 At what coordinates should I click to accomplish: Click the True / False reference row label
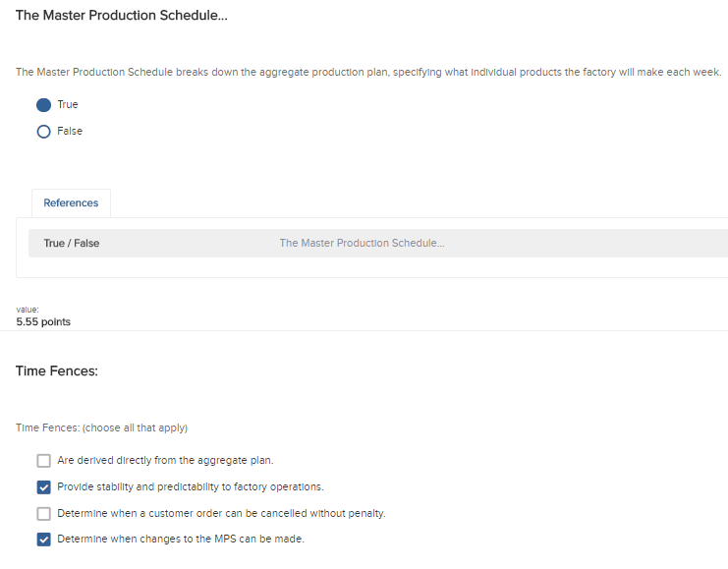point(72,244)
